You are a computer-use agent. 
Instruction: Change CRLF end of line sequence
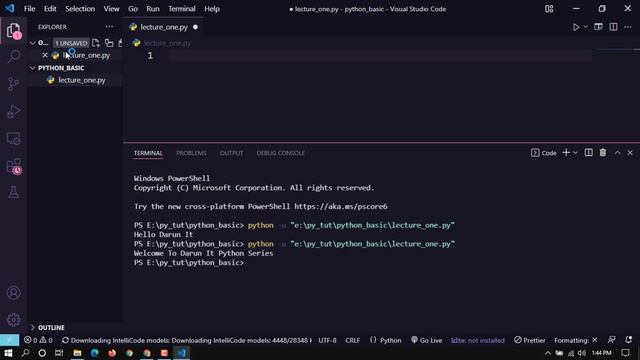point(353,340)
